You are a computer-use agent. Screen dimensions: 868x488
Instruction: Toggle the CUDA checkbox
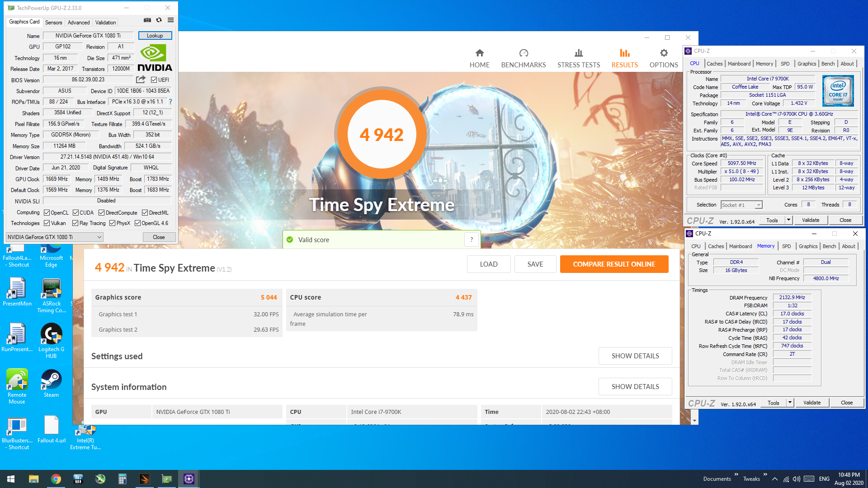(76, 213)
